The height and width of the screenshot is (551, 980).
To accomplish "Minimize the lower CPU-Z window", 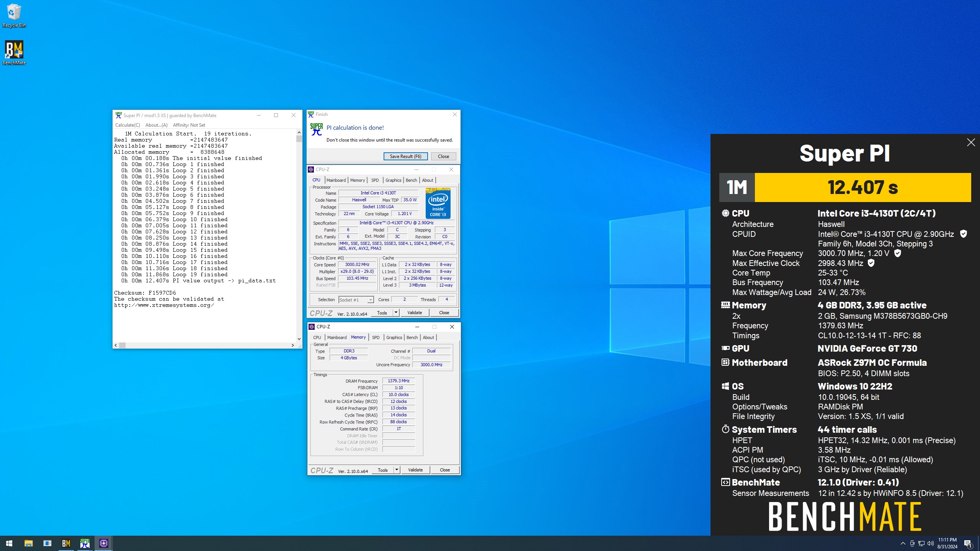I will (x=417, y=327).
